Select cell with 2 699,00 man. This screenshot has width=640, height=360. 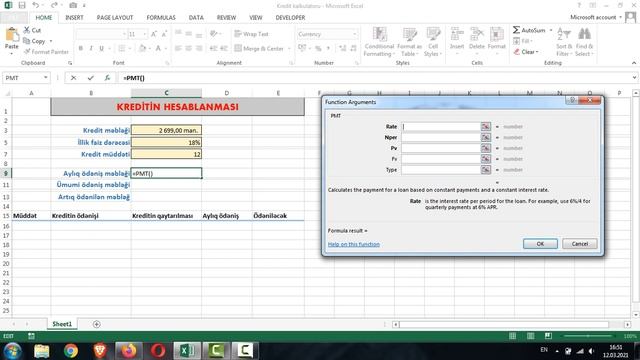[x=166, y=130]
